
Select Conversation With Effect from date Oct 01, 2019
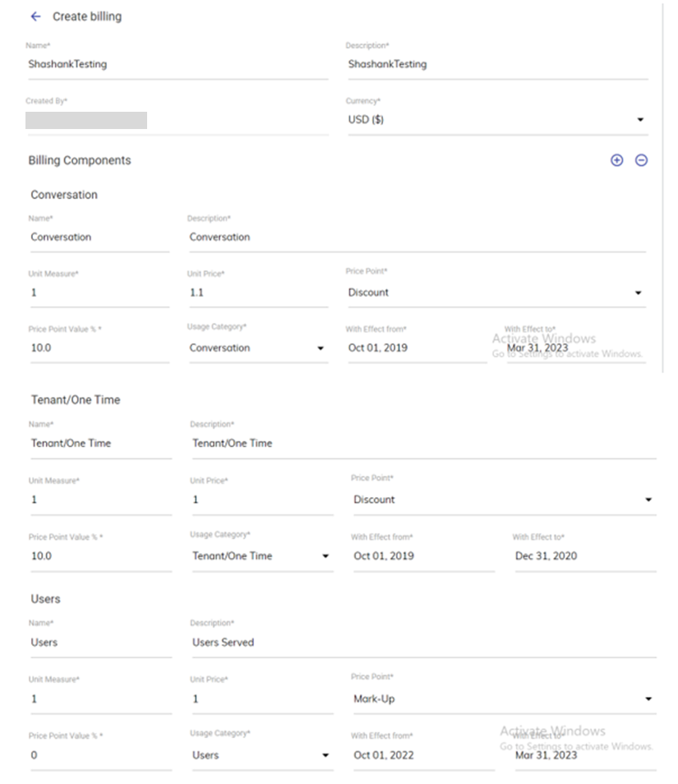point(416,348)
